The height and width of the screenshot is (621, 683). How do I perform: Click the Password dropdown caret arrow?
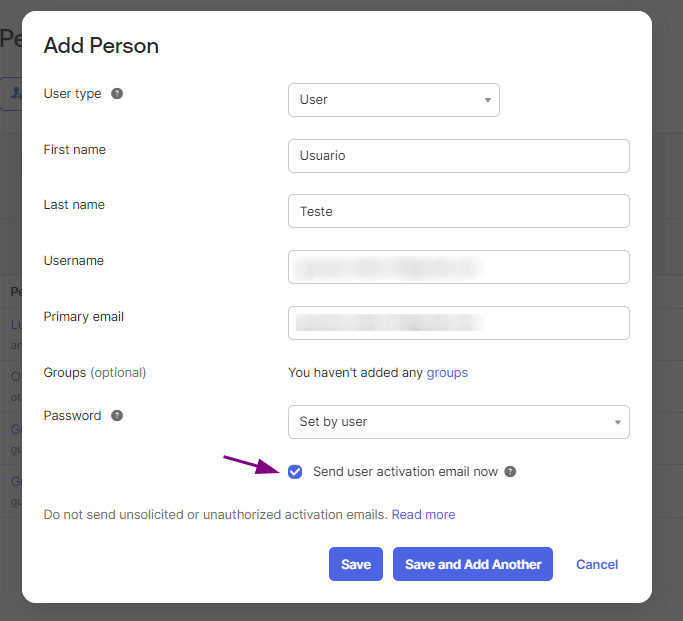coord(617,422)
